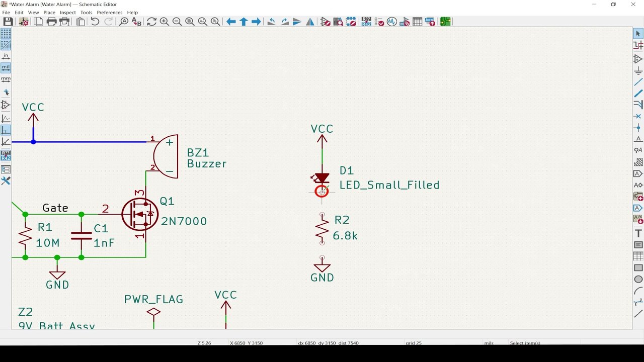644x362 pixels.
Task: Click the BZ1 Buzzer symbol
Action: pyautogui.click(x=165, y=156)
